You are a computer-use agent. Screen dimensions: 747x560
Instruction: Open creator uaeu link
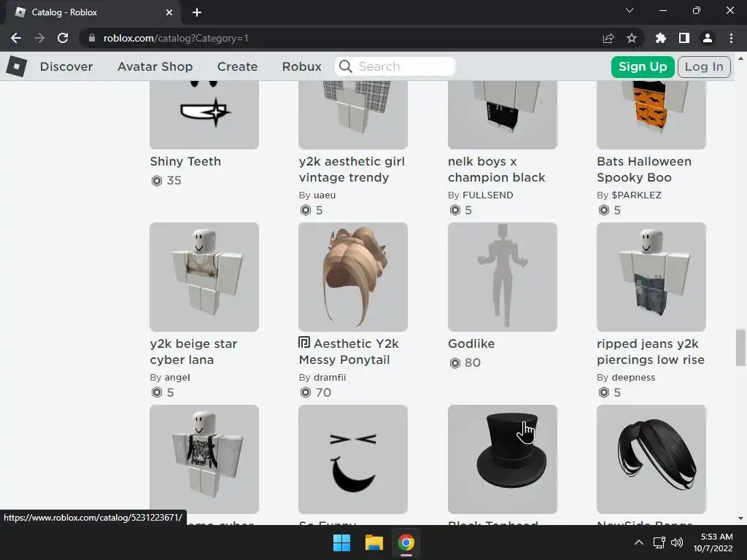click(325, 195)
